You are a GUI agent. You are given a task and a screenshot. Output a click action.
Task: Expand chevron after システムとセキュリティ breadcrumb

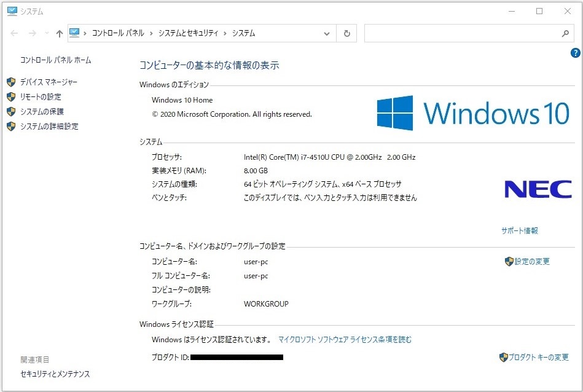pos(225,33)
